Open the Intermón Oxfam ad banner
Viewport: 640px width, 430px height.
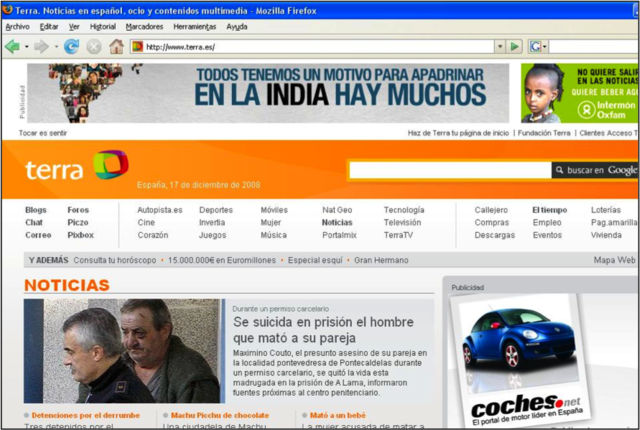[579, 93]
